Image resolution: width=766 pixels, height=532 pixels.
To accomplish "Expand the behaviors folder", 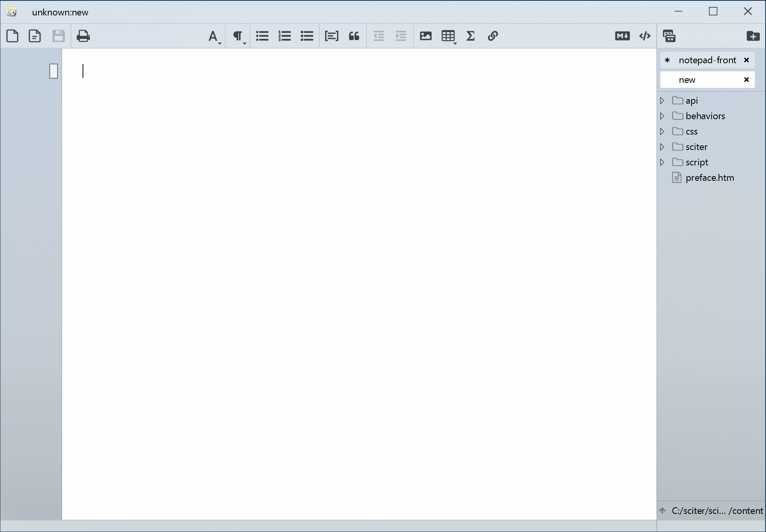I will pos(662,116).
